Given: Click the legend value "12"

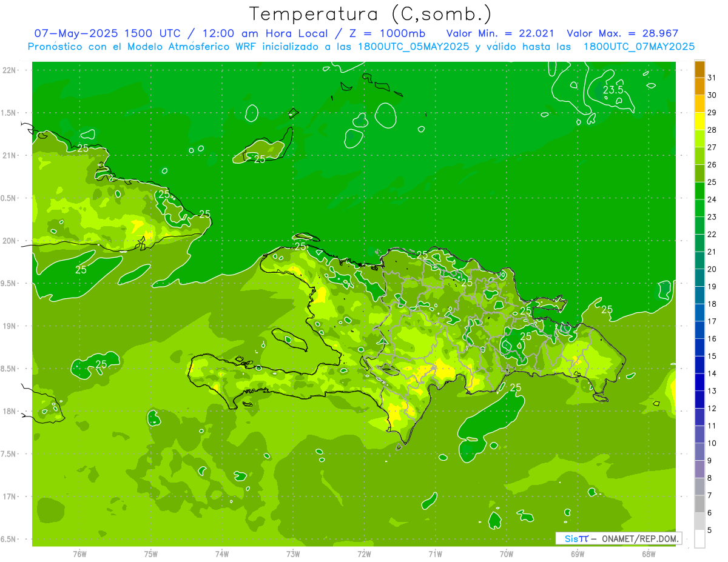Looking at the screenshot, I should point(712,408).
